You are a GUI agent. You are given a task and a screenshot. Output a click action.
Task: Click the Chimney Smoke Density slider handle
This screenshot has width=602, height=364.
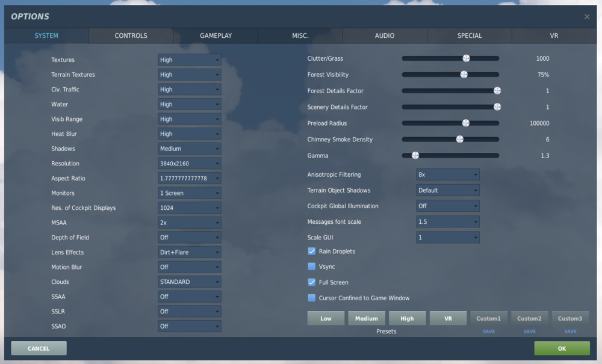459,139
